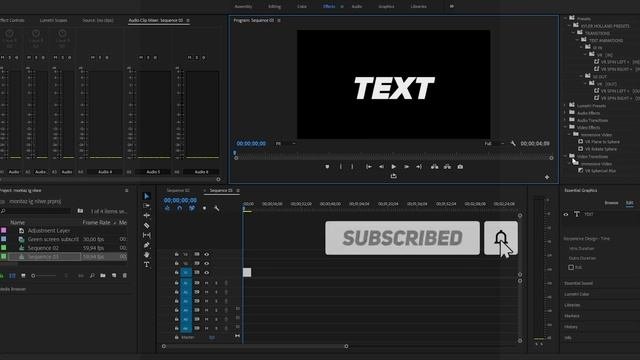Toggle the timeline Snap magnet icon
Screen dimensions: 640x360
coord(180,208)
